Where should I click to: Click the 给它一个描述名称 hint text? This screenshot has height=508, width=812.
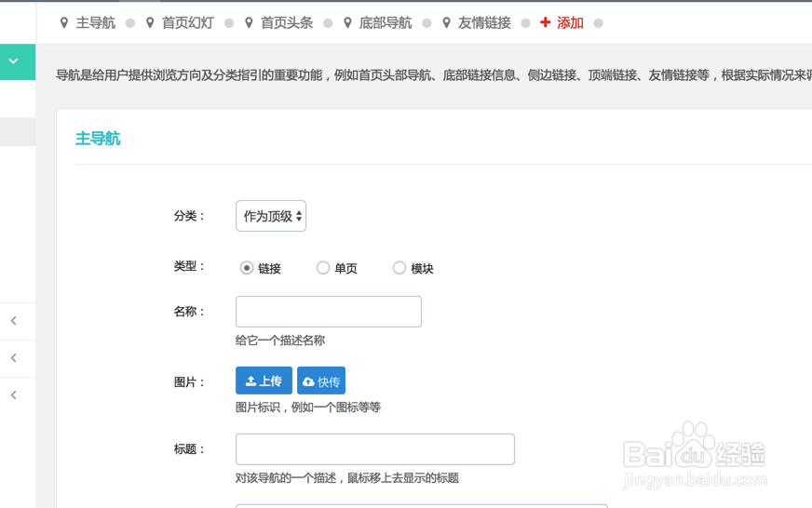point(280,341)
